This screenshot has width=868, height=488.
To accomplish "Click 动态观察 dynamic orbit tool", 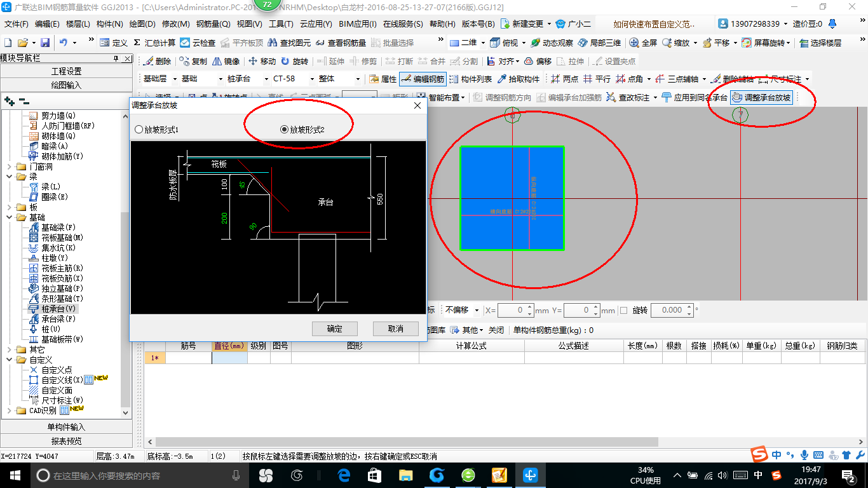I will 552,43.
